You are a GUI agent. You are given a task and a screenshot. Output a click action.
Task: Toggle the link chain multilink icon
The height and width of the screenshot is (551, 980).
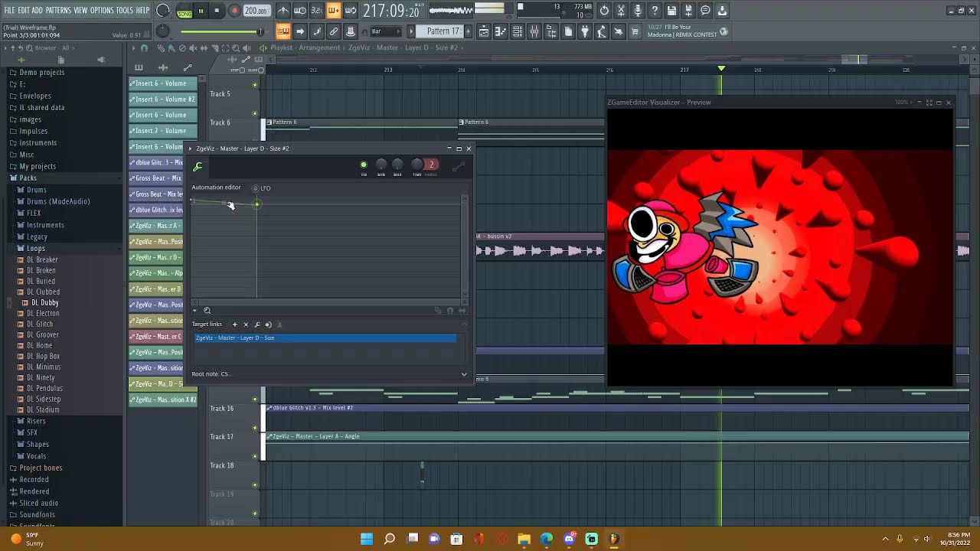[x=334, y=31]
